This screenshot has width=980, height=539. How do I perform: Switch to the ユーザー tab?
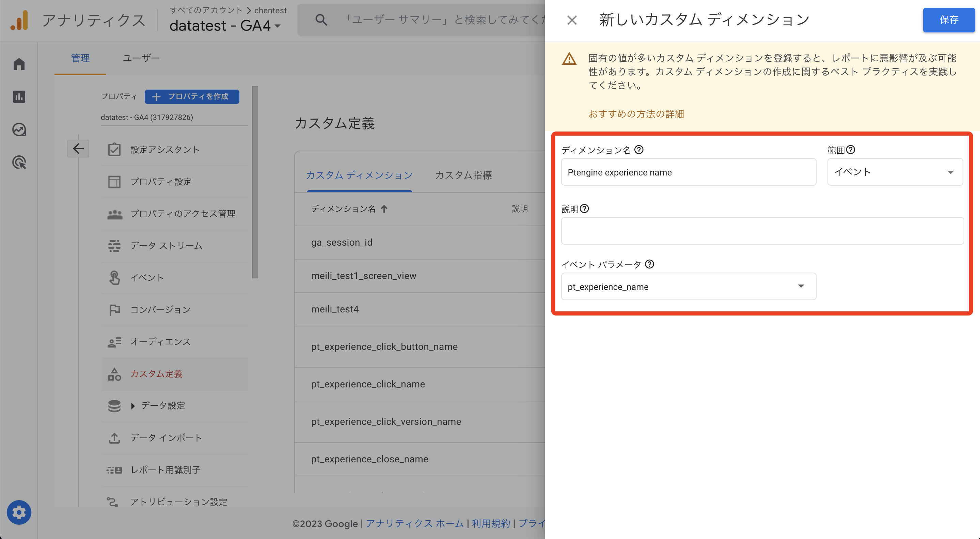(141, 58)
